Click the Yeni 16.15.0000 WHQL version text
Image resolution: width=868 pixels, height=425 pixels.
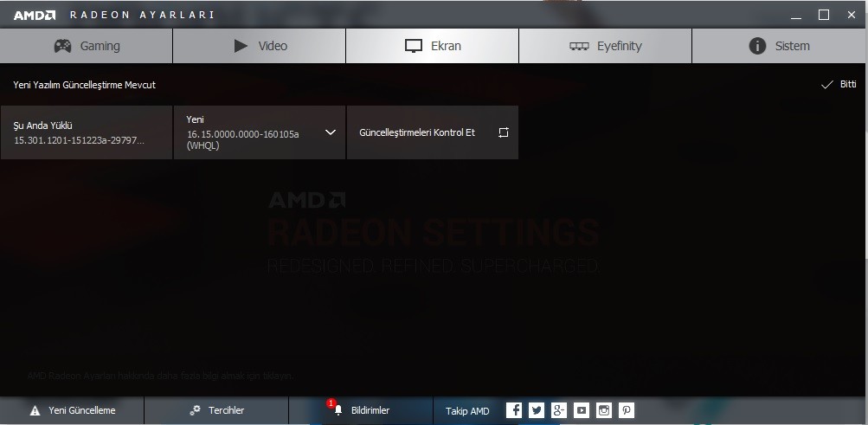tap(243, 140)
